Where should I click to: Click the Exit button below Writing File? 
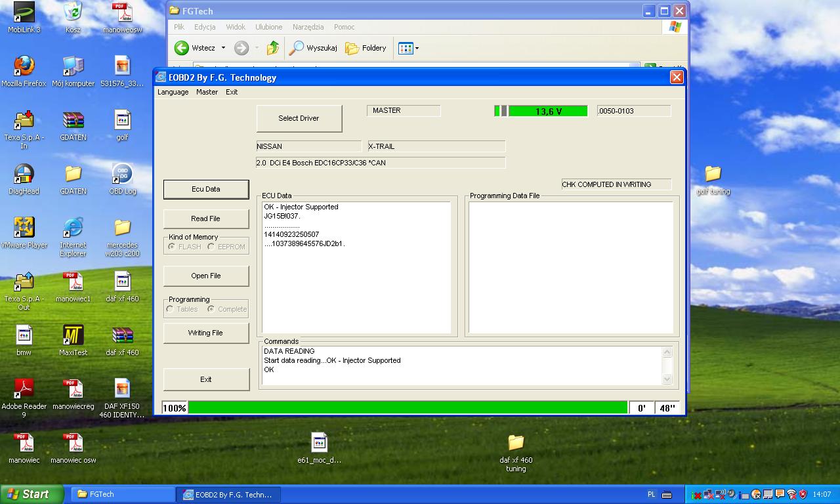[x=206, y=379]
